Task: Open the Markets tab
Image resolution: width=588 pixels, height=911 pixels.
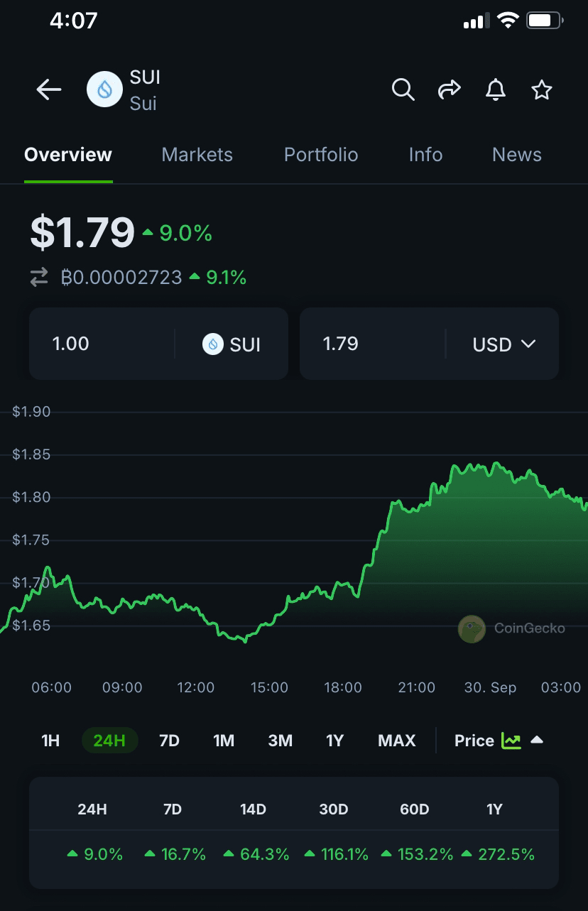Action: [x=197, y=155]
